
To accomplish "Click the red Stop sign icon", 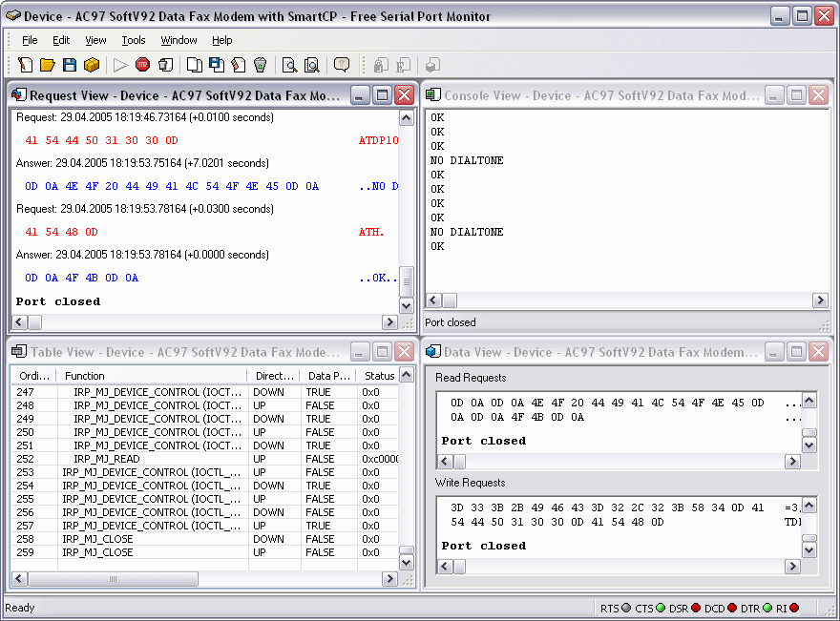I will click(x=142, y=65).
